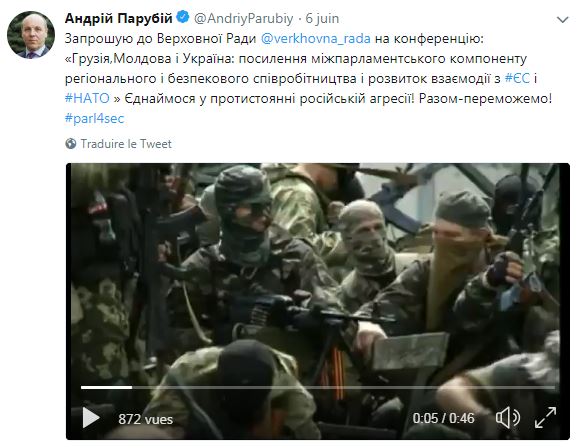Viewport: 582px width, 448px height.
Task: Click the @AndriyParubiy handle
Action: tap(244, 19)
